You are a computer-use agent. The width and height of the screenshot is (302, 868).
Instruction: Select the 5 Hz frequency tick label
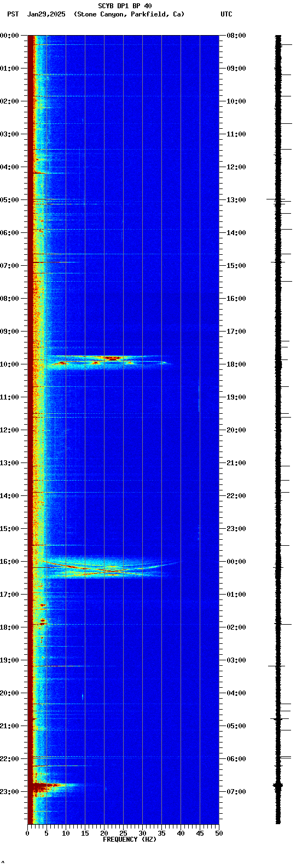[x=47, y=833]
